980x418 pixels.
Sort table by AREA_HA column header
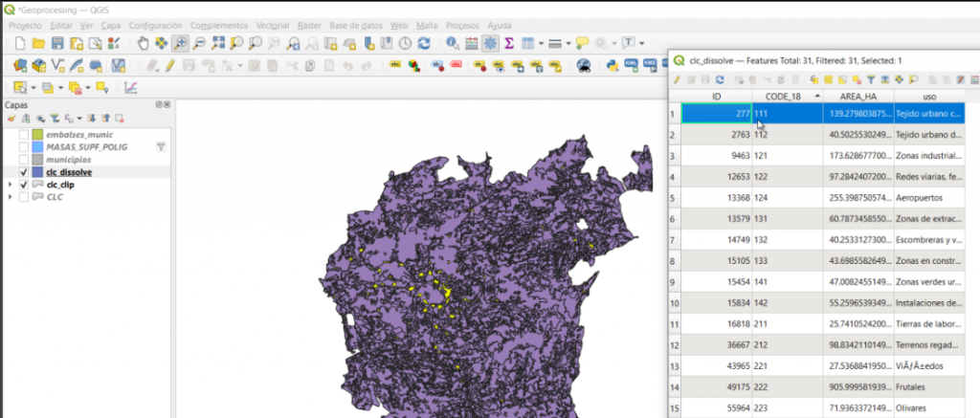tap(857, 97)
